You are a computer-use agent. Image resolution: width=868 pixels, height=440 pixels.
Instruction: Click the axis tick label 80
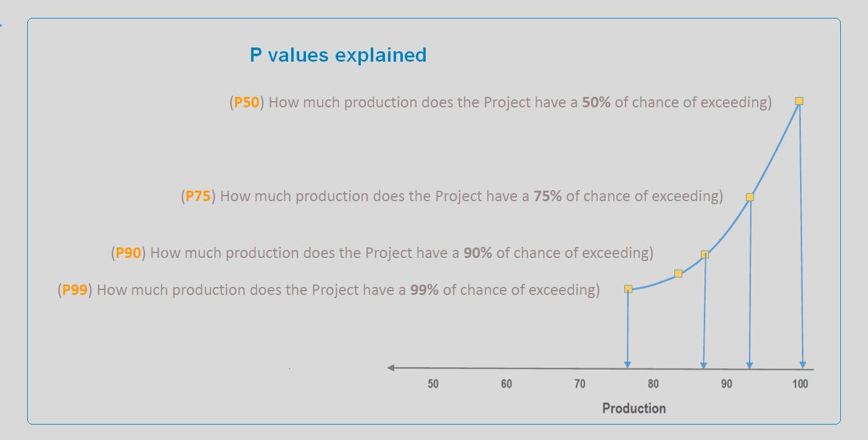[653, 384]
